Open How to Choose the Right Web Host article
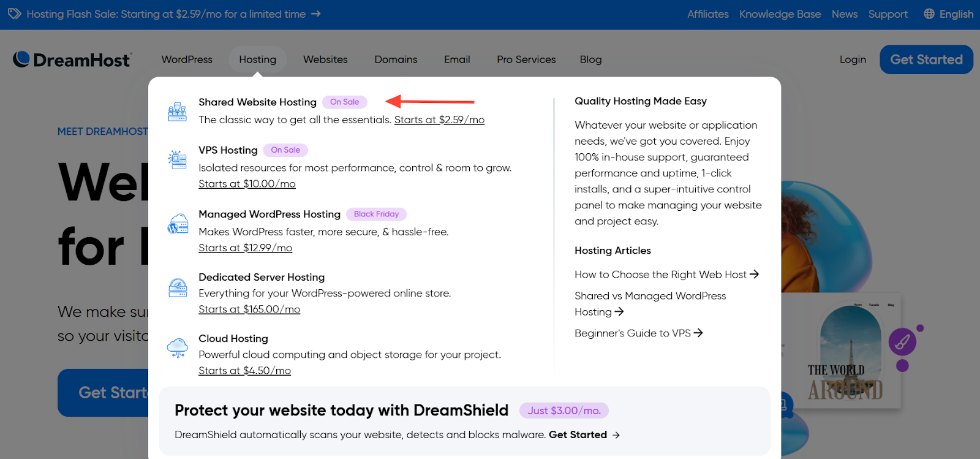Viewport: 980px width, 459px height. (x=666, y=275)
